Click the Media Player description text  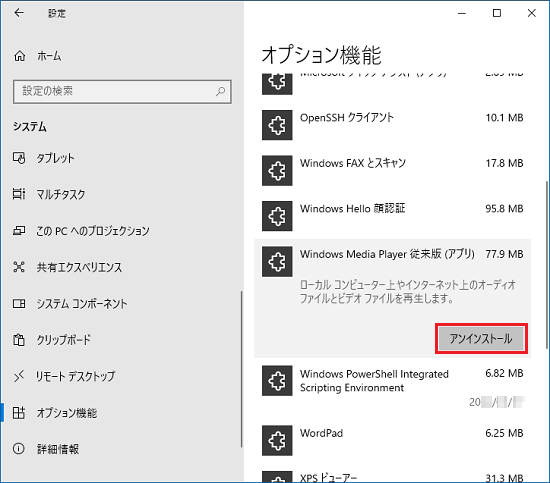408,291
